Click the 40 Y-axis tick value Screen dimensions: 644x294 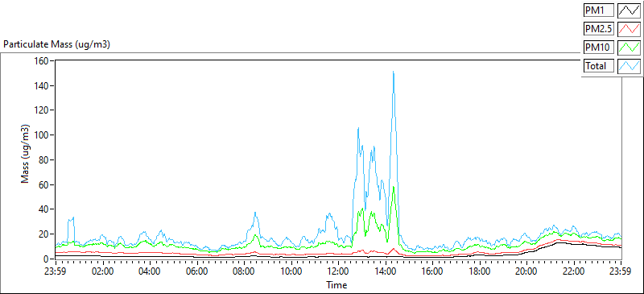[45, 209]
